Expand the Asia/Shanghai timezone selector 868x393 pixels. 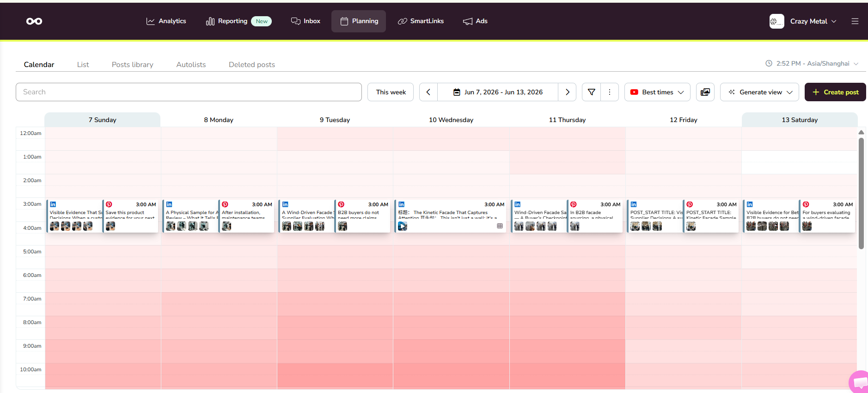pyautogui.click(x=812, y=64)
